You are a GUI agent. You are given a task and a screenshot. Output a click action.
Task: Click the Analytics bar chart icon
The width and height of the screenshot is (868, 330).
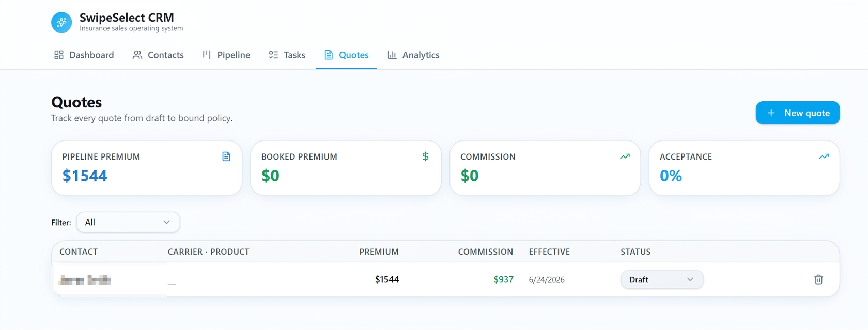click(392, 55)
